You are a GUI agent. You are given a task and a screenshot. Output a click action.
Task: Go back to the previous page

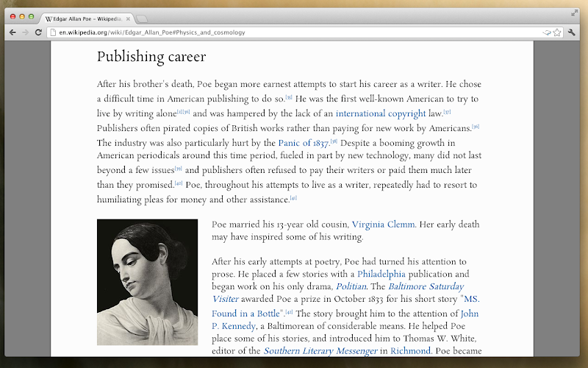12,32
